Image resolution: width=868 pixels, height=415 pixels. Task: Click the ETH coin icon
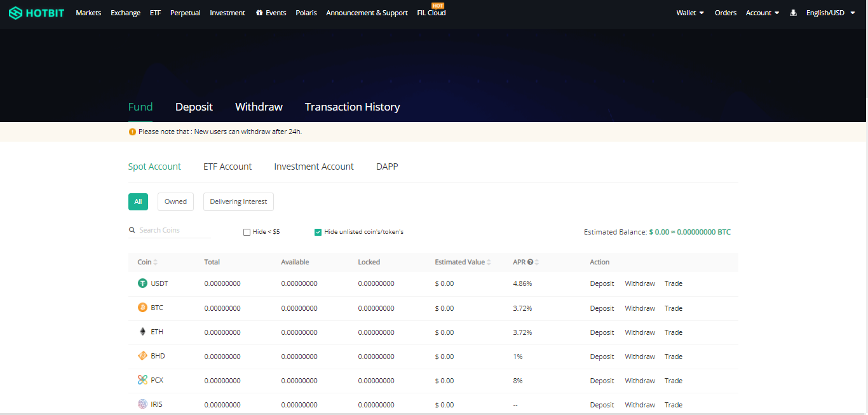pos(142,332)
